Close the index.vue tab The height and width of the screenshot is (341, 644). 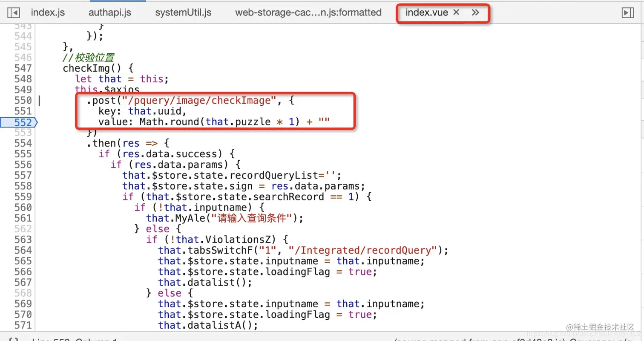(456, 12)
